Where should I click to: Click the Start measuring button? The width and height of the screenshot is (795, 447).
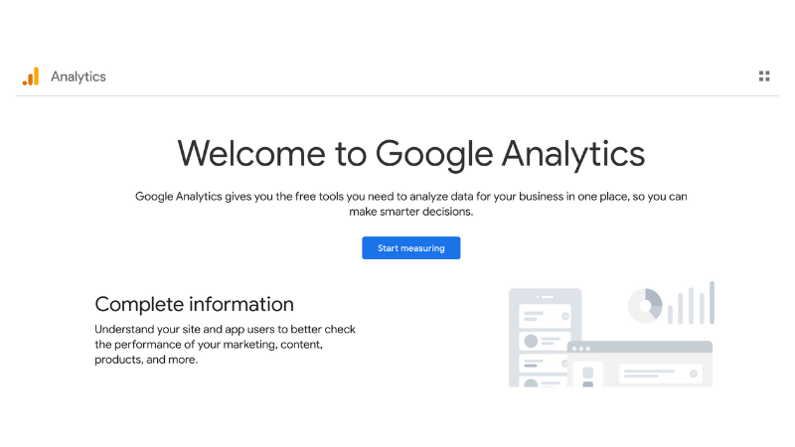pos(411,248)
